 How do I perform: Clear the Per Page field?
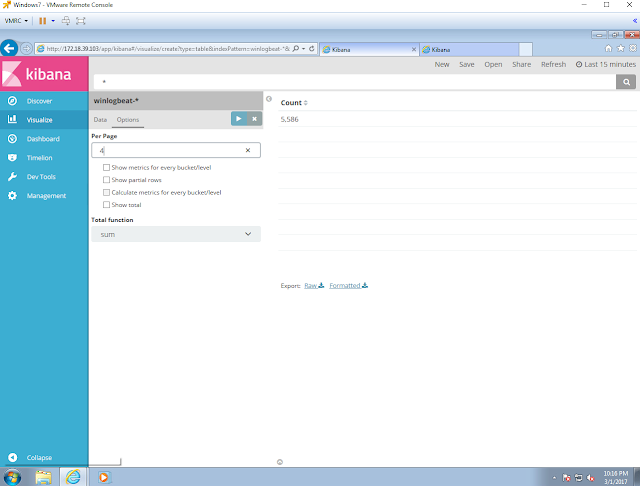[x=248, y=150]
